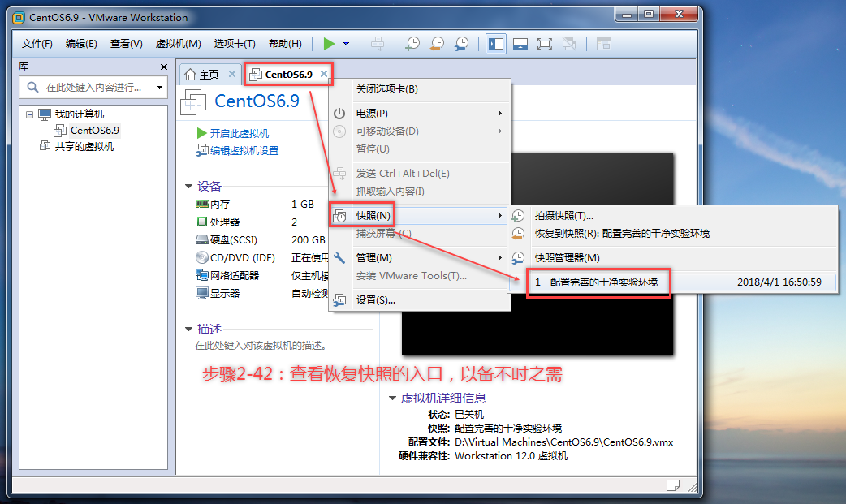Screen dimensions: 846x504
Task: Select 我的计算机 in library tree
Action: click(80, 114)
